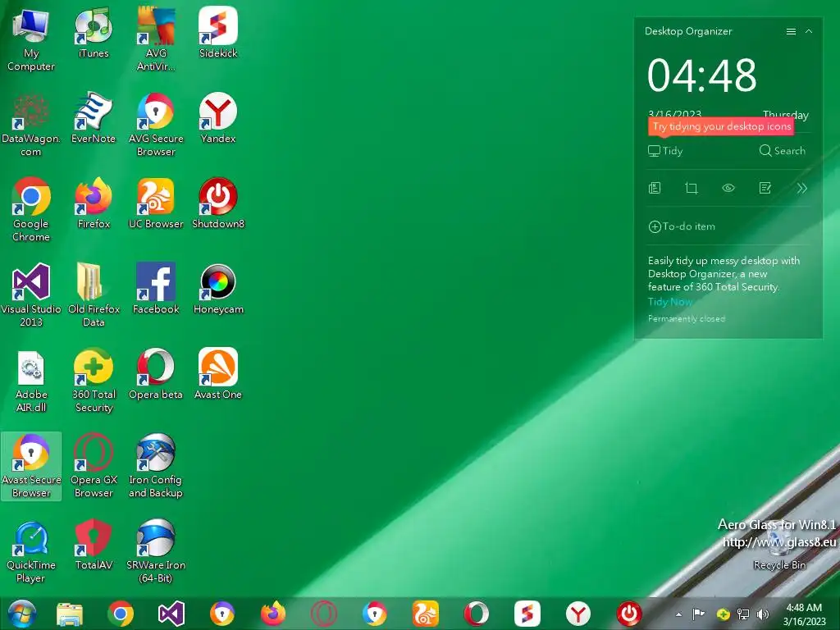Screen dimensions: 840x630
Task: Select Facebook desktop shortcut
Action: click(156, 289)
